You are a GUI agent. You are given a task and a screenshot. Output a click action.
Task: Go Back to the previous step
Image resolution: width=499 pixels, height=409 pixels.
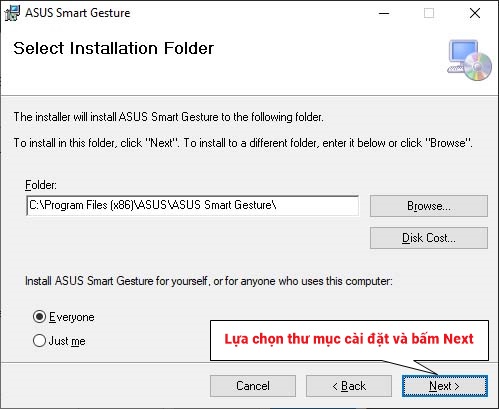(349, 386)
